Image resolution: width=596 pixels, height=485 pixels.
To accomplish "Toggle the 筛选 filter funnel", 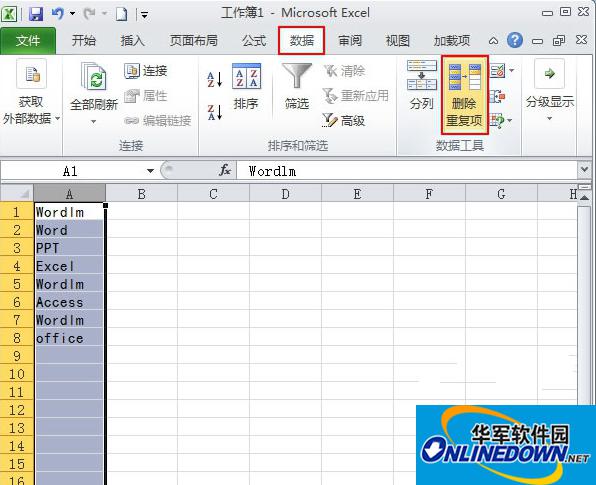I will [296, 87].
